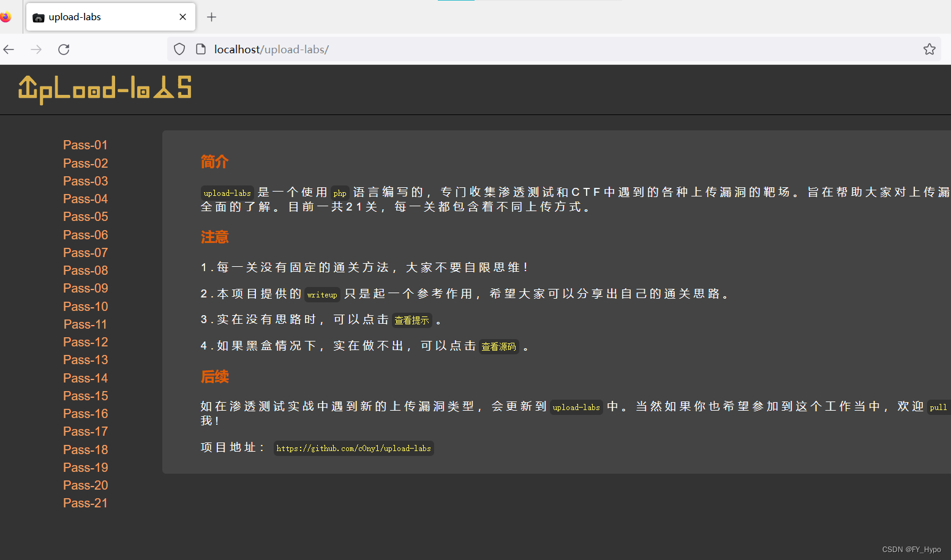The height and width of the screenshot is (560, 951).
Task: Open Pass-03 in the sidebar
Action: click(85, 181)
